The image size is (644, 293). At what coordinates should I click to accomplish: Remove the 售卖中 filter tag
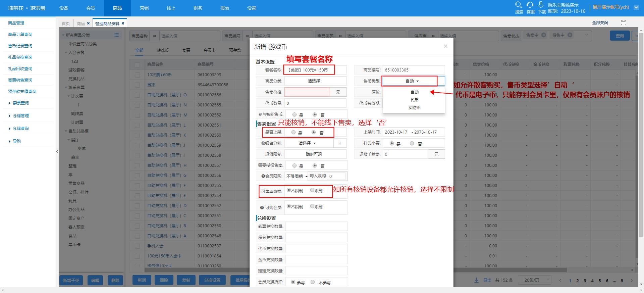pyautogui.click(x=544, y=35)
